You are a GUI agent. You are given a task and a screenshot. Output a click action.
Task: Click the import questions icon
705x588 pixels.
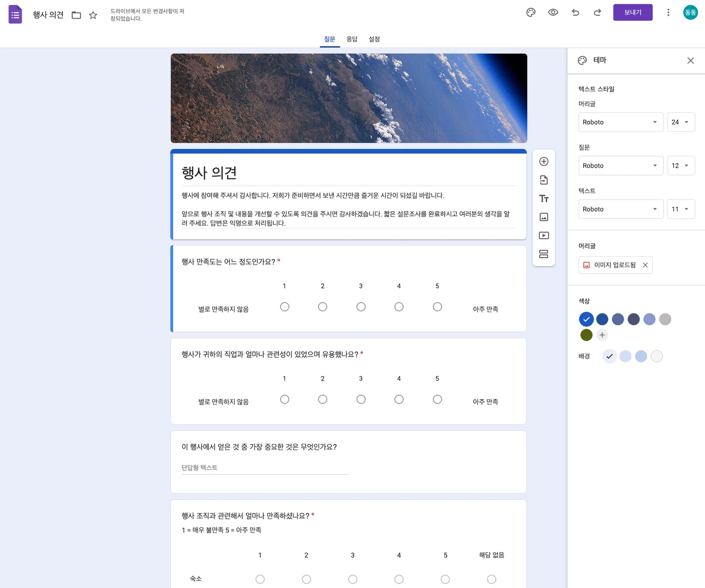click(x=544, y=180)
